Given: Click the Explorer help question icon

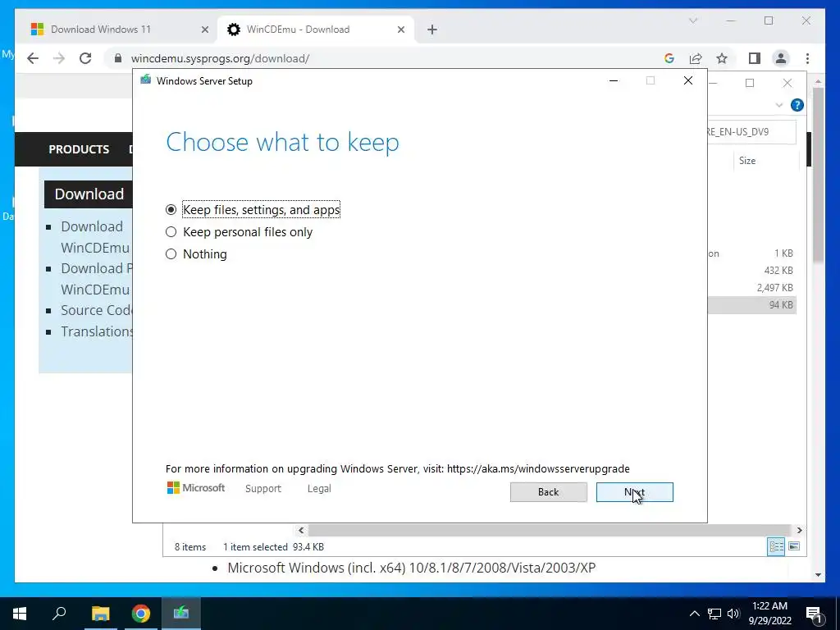Looking at the screenshot, I should pos(797,105).
